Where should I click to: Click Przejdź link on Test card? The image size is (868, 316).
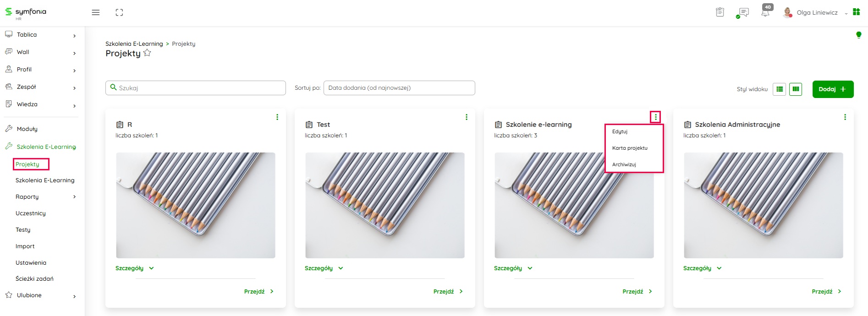tap(448, 292)
